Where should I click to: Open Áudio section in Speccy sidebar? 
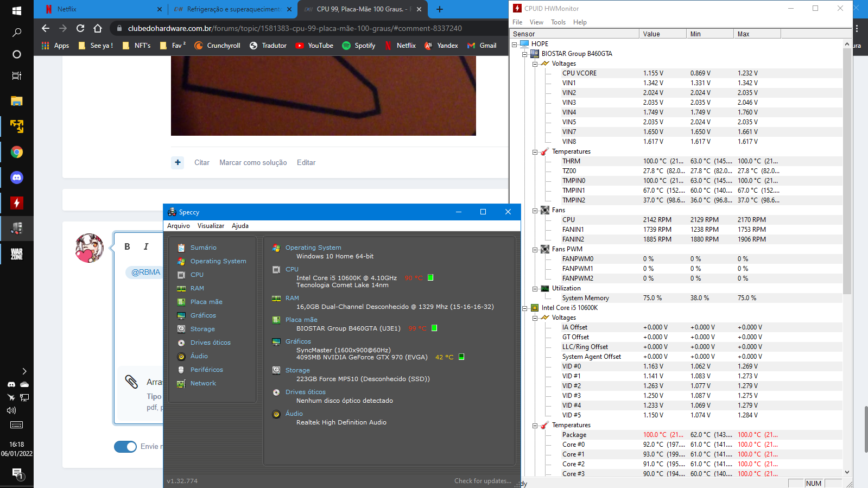(x=199, y=356)
